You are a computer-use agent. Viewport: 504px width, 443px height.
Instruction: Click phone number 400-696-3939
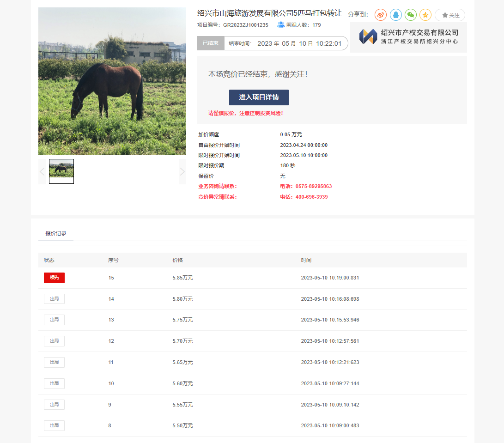click(x=312, y=197)
